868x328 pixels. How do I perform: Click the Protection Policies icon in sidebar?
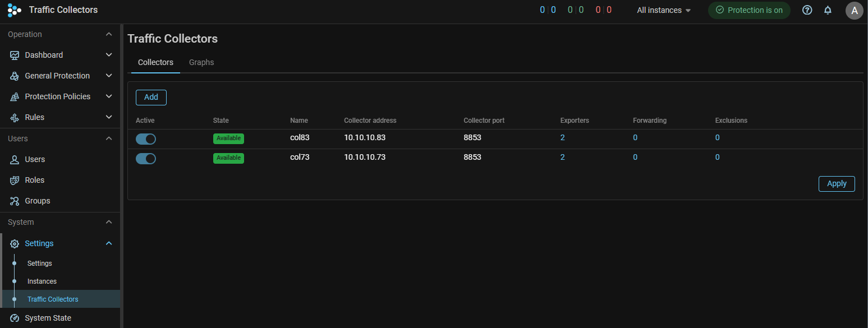[15, 96]
